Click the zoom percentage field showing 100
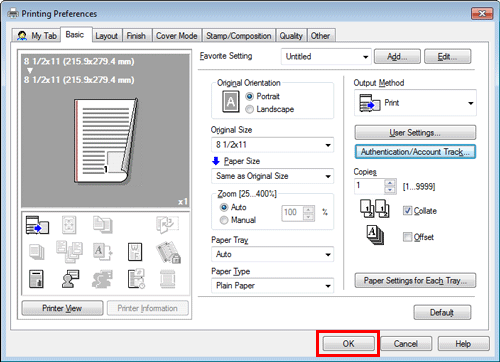 click(x=293, y=213)
